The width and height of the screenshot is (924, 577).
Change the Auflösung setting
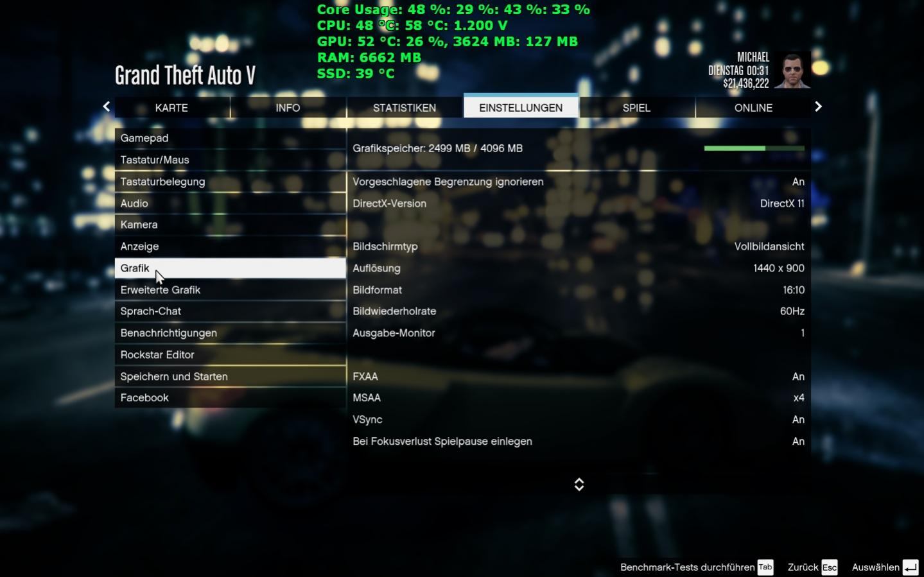pos(579,268)
